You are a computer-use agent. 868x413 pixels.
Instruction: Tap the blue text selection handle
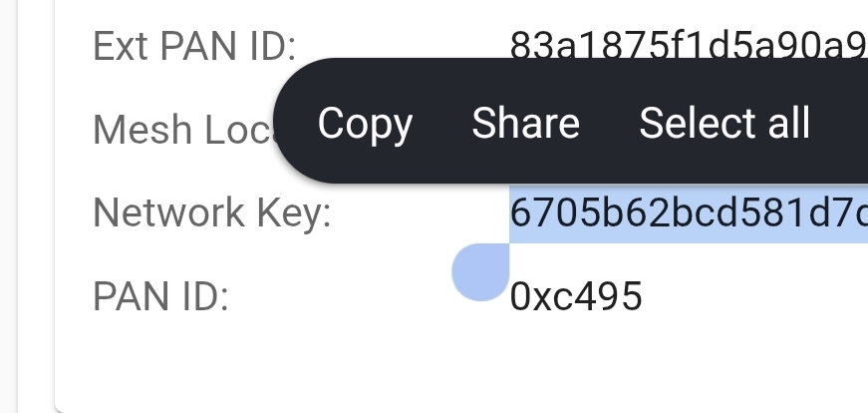(x=480, y=271)
